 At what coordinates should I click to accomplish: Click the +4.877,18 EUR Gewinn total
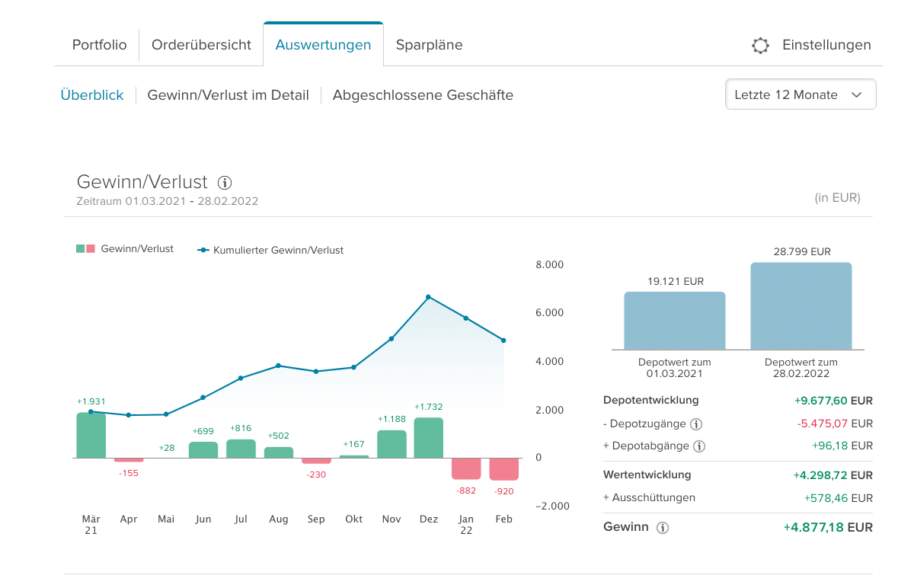point(828,527)
